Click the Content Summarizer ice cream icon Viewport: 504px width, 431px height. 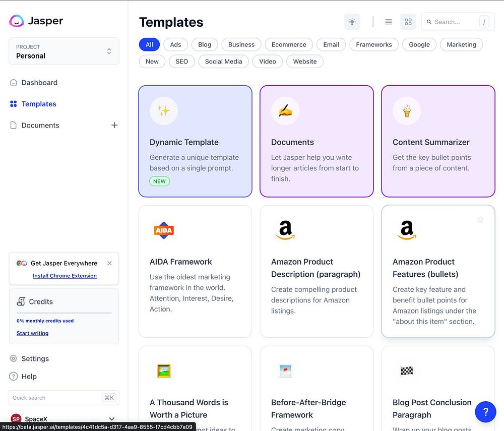point(407,111)
